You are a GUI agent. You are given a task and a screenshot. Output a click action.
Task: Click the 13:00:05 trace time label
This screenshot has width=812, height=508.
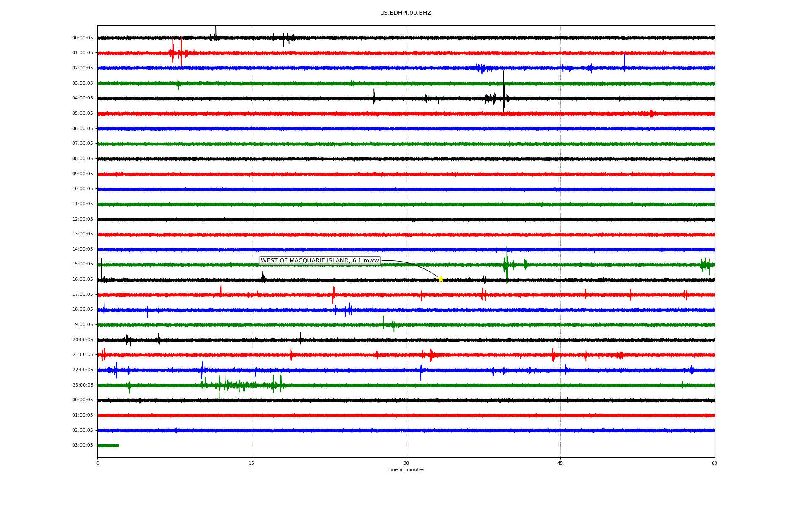point(82,234)
